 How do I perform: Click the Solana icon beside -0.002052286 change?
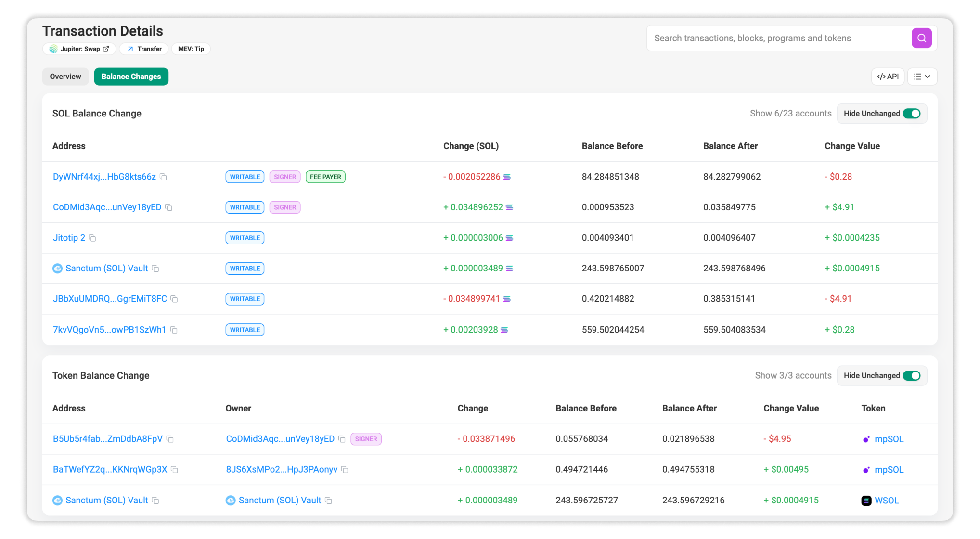pyautogui.click(x=507, y=177)
